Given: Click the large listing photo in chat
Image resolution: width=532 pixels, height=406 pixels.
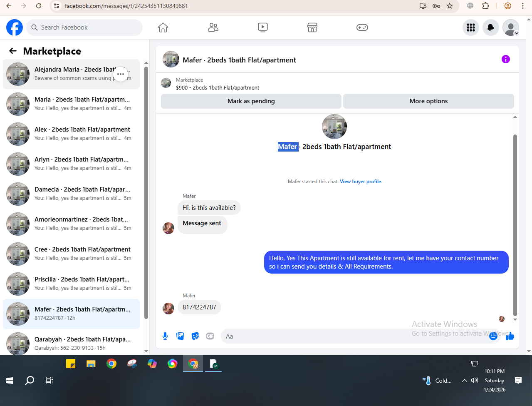Looking at the screenshot, I should pos(334,127).
